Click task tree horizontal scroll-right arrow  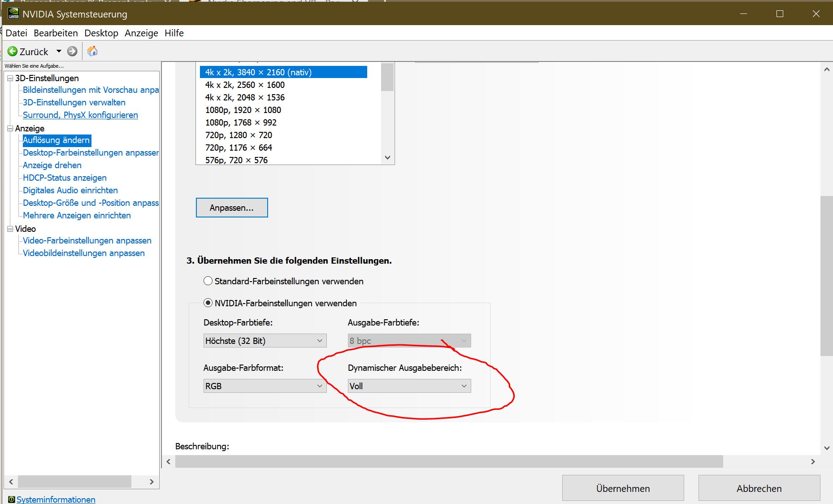[x=152, y=482]
